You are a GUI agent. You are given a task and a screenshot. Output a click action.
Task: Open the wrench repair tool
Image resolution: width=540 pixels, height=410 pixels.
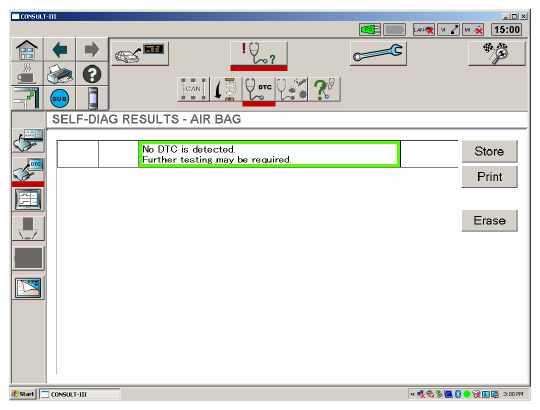point(378,53)
